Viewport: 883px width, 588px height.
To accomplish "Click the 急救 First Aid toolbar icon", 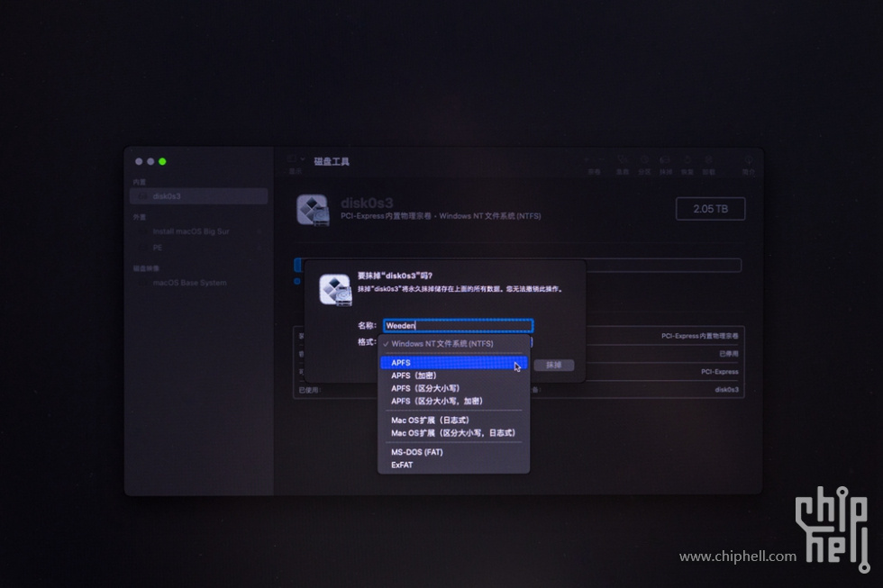I will (622, 160).
